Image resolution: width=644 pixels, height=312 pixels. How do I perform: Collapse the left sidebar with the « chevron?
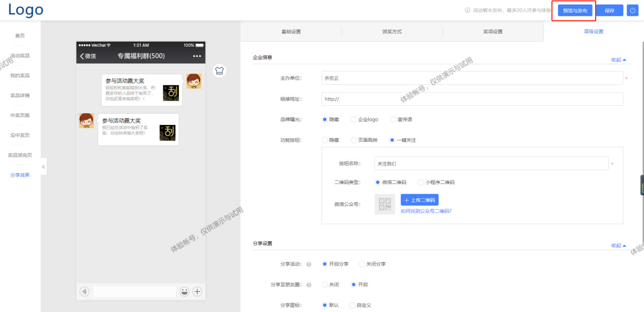pos(43,166)
